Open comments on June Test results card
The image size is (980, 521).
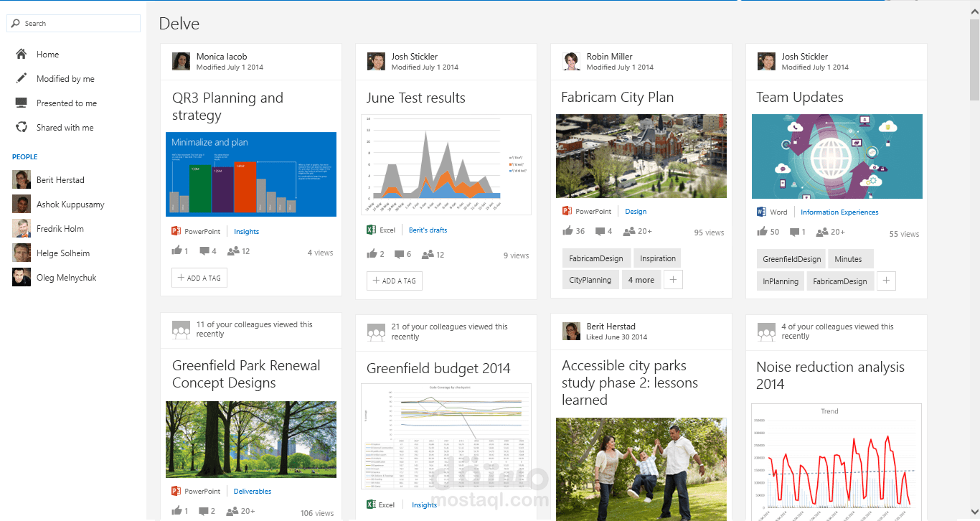coord(399,255)
